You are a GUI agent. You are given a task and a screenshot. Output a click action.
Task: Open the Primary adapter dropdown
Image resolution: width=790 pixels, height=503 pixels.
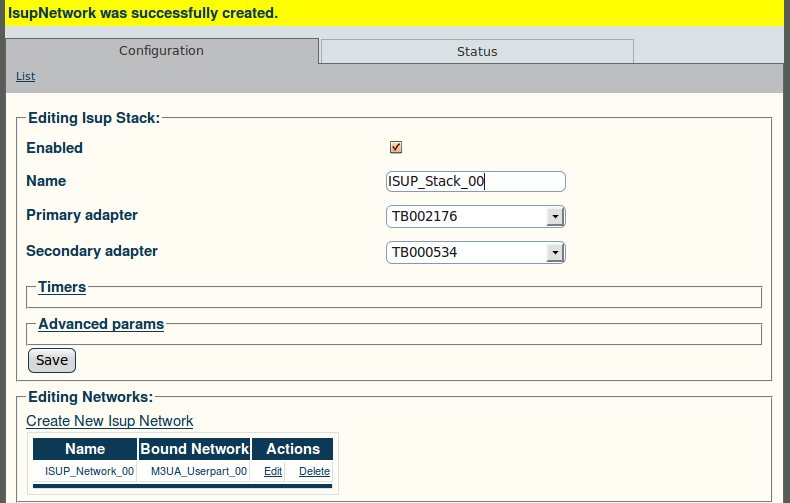click(x=476, y=217)
